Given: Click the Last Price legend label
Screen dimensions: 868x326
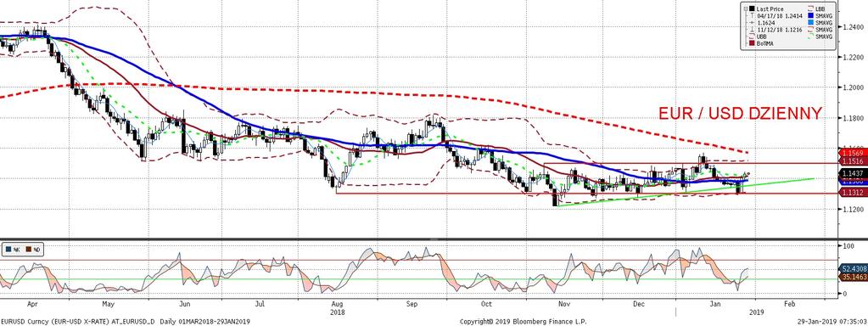Looking at the screenshot, I should 770,8.
